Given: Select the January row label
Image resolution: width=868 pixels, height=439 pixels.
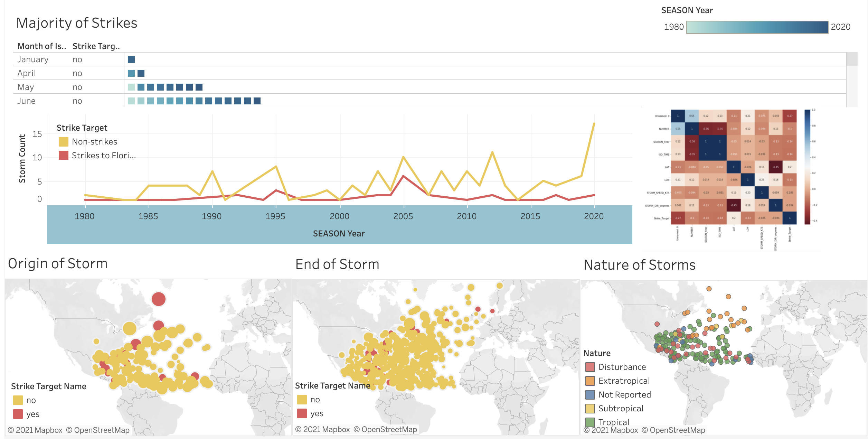Looking at the screenshot, I should tap(33, 59).
